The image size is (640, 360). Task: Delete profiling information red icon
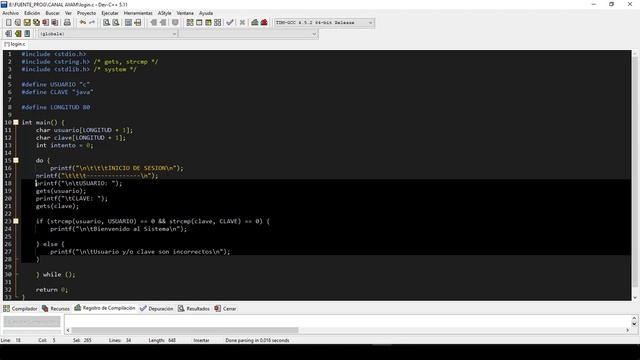pos(264,22)
